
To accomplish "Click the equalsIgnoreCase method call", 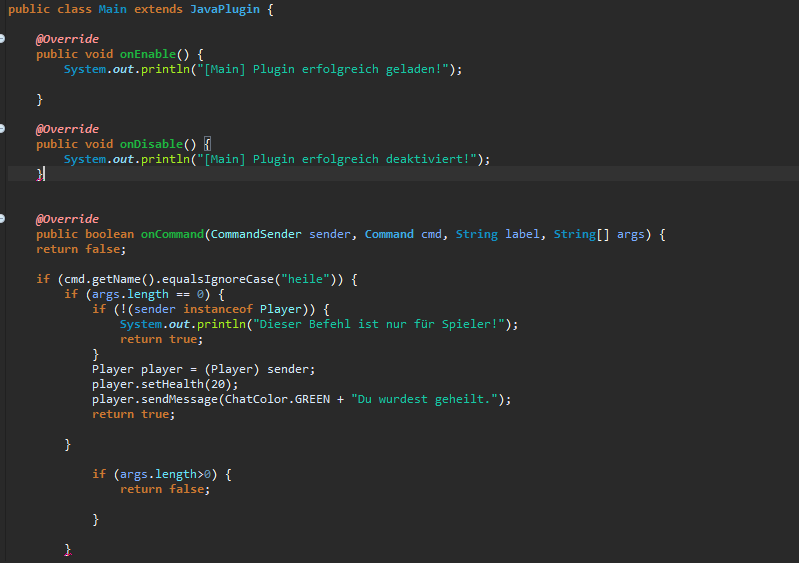I will pyautogui.click(x=218, y=279).
